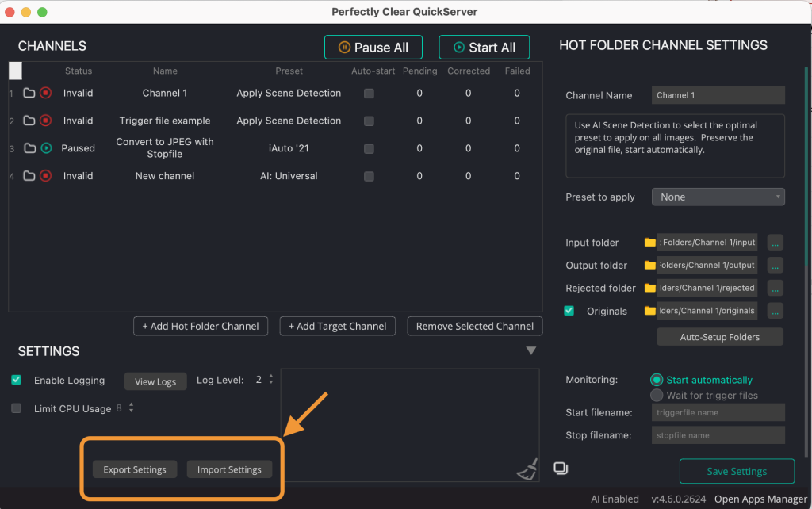Click 'Trigger file example' name cell
The width and height of the screenshot is (812, 509).
pyautogui.click(x=165, y=121)
